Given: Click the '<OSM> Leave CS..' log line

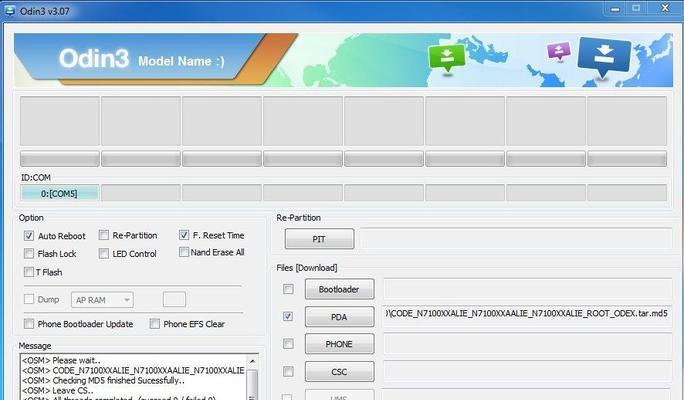Looking at the screenshot, I should click(x=58, y=390).
